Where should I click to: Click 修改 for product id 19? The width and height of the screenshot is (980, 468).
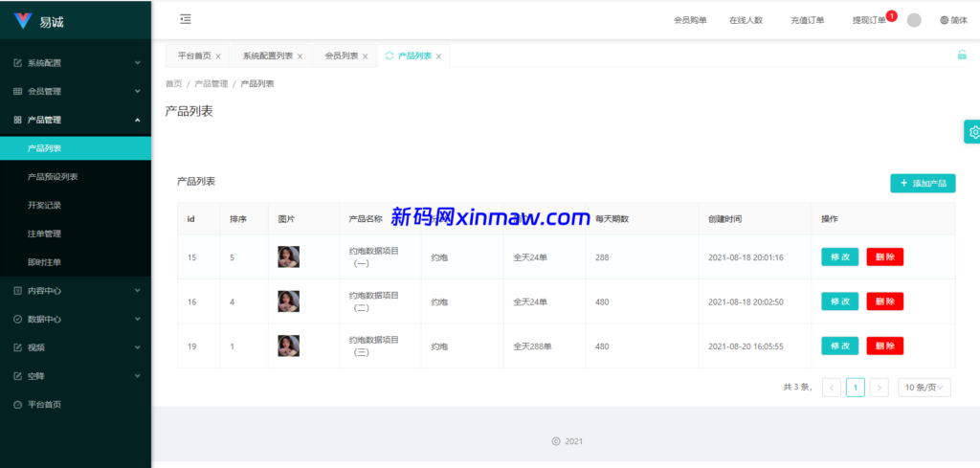[x=840, y=345]
